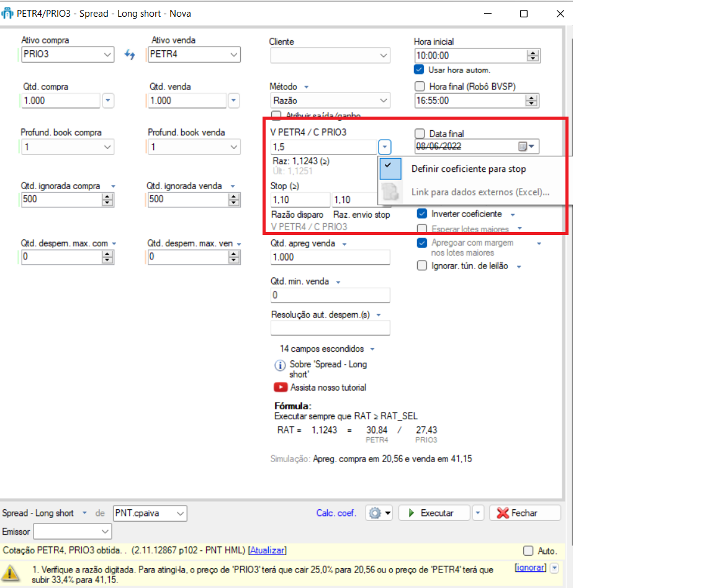Click the Qtd. apreg venda input field
715x588 pixels.
330,257
